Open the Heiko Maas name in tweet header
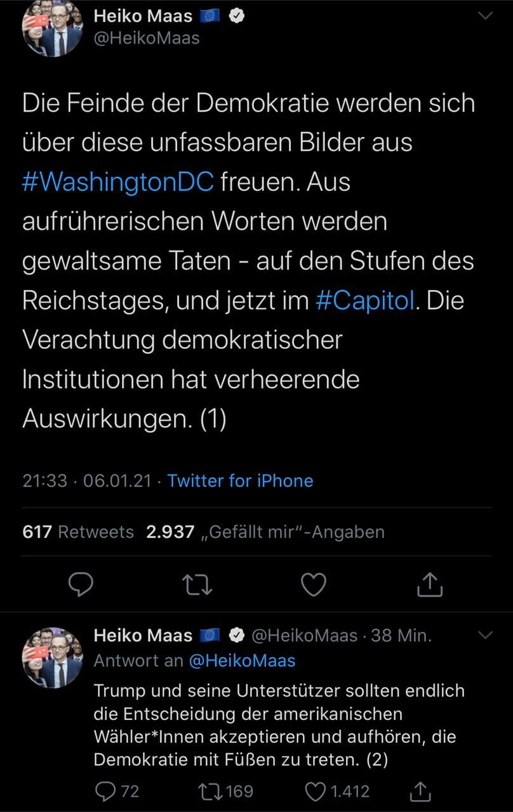This screenshot has height=812, width=513. 143,17
